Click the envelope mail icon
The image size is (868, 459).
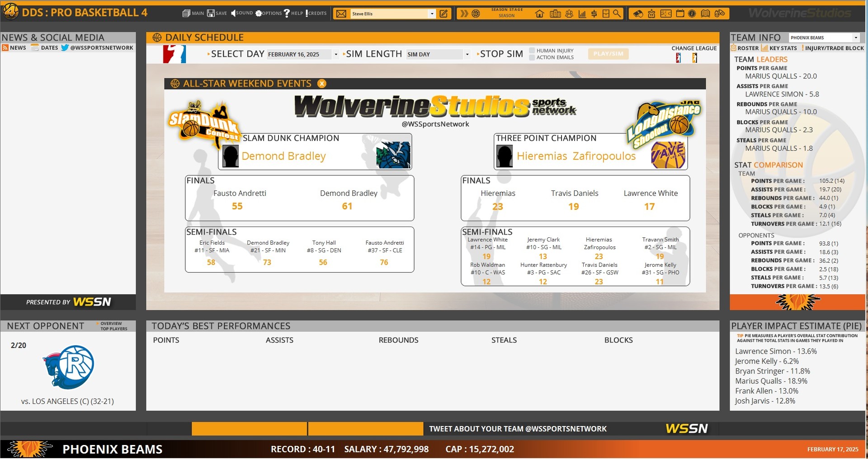click(341, 14)
